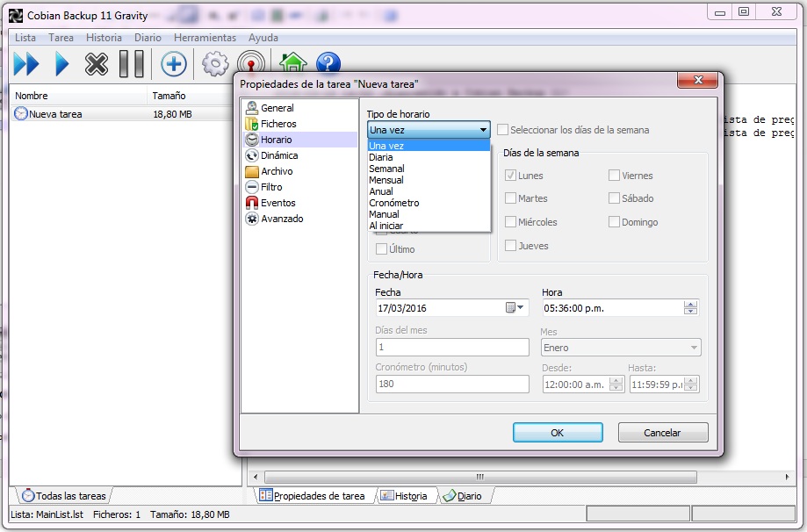Close the task properties dialog
The height and width of the screenshot is (532, 807).
point(698,80)
